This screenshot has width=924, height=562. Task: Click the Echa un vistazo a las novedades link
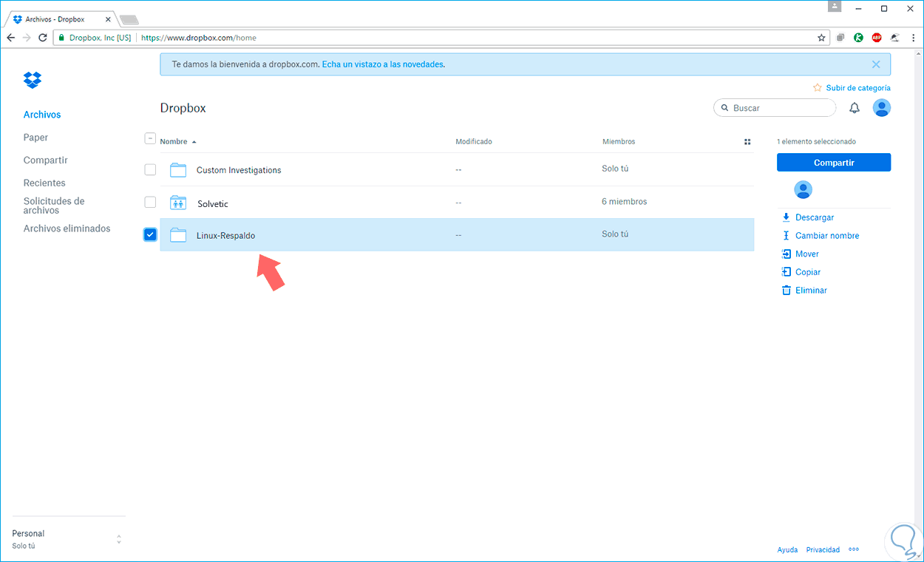pyautogui.click(x=383, y=64)
